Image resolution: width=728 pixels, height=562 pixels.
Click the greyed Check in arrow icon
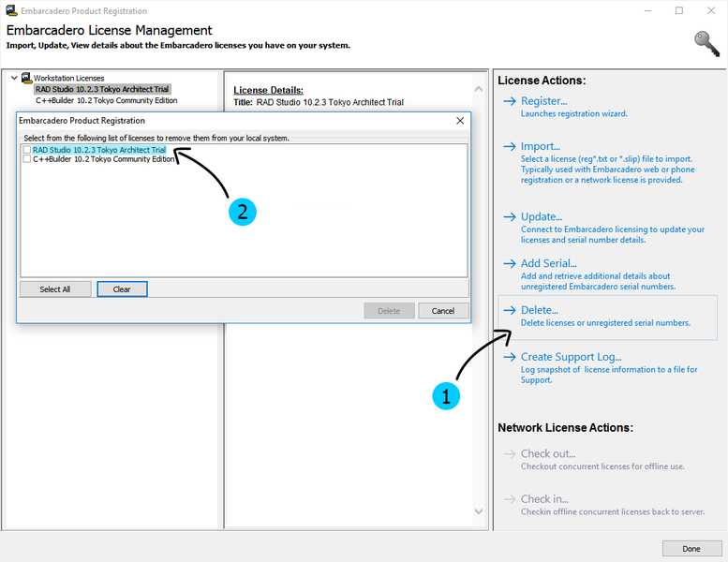[x=510, y=499]
